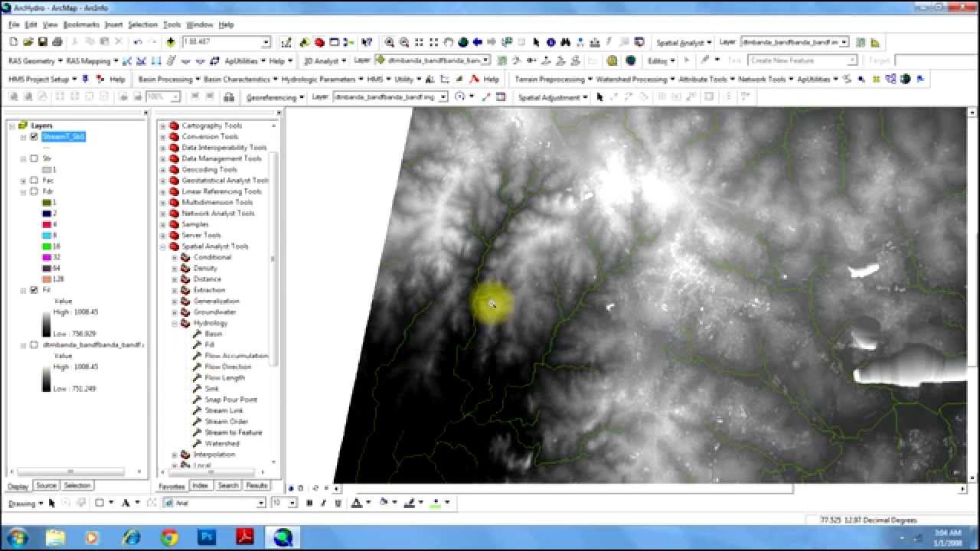Switch to the Source tab

47,486
